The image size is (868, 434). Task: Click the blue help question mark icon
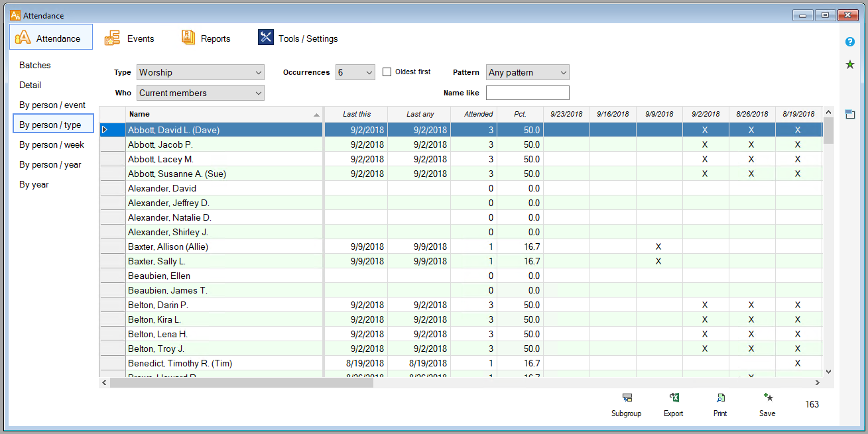(849, 42)
